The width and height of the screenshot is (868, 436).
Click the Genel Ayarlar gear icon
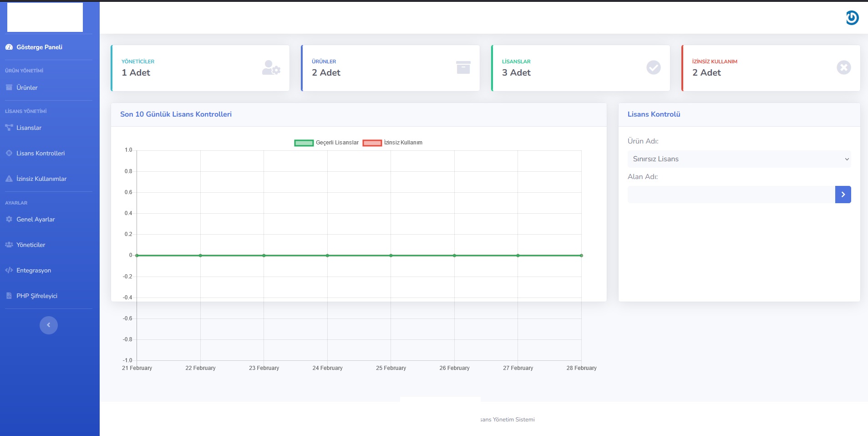coord(9,219)
